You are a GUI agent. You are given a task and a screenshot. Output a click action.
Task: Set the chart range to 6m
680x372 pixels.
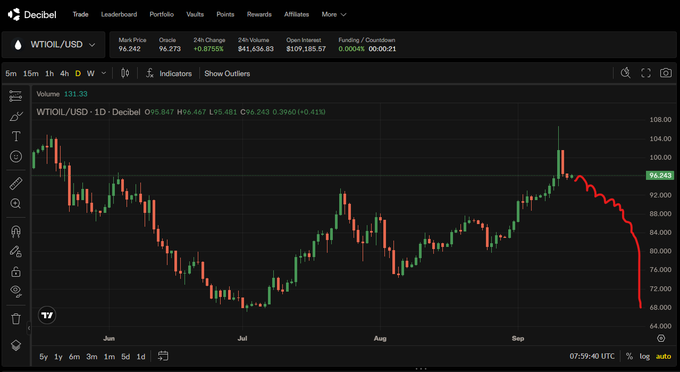coord(74,356)
